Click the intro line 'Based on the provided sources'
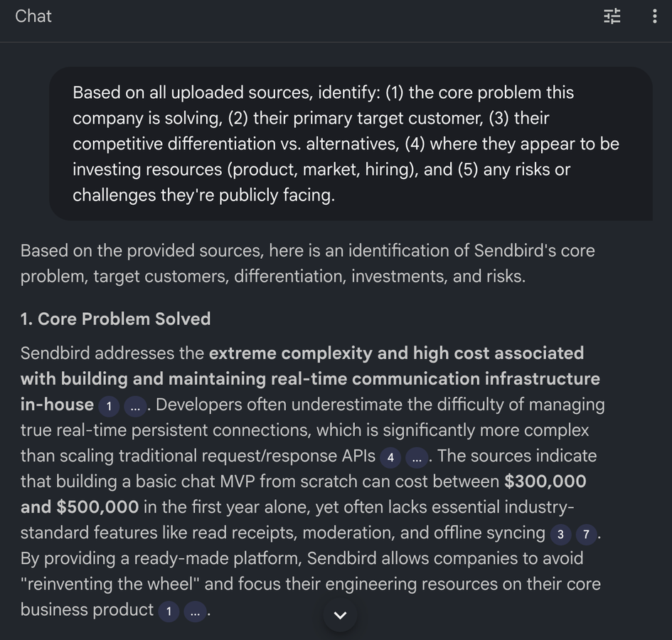The height and width of the screenshot is (640, 672). 142,251
